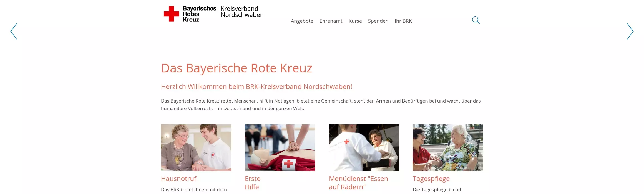Image resolution: width=644 pixels, height=194 pixels.
Task: Click the red cross logo
Action: pos(171,14)
